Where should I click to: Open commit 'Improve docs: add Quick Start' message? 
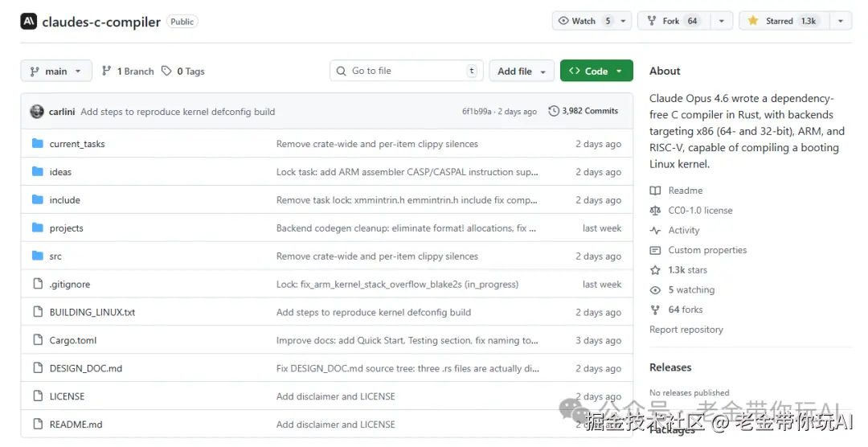pyautogui.click(x=407, y=340)
